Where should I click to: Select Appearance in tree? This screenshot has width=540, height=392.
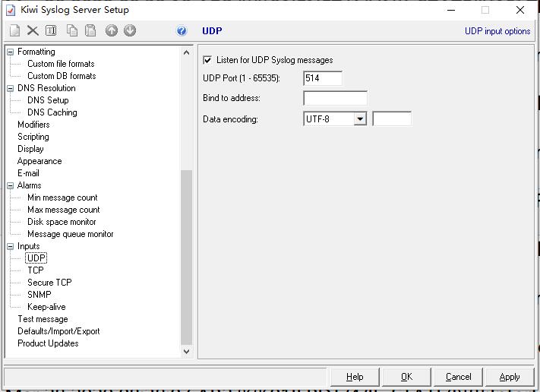39,161
